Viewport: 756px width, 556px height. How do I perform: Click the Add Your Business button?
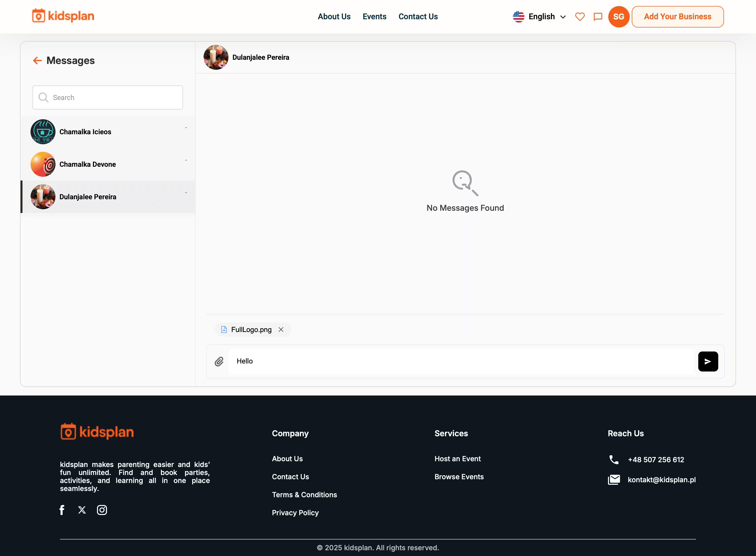coord(677,16)
